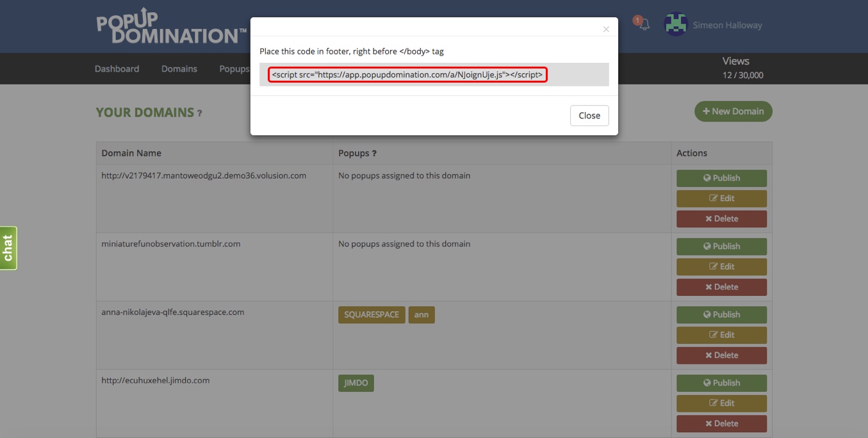Viewport: 868px width, 438px height.
Task: Delete the volusion.com domain
Action: (721, 219)
